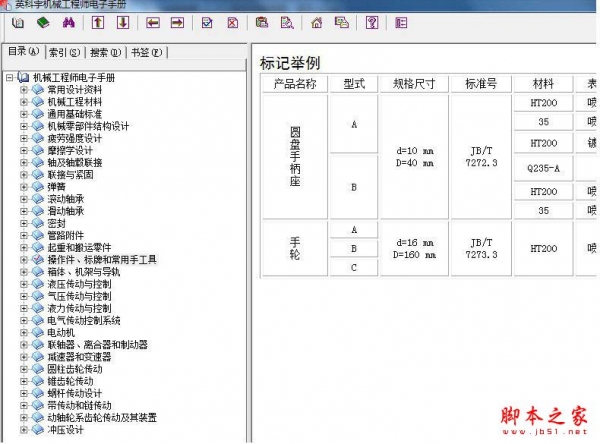The width and height of the screenshot is (600, 444).
Task: Select 锥齿轮传动 in the tree
Action: (x=70, y=381)
